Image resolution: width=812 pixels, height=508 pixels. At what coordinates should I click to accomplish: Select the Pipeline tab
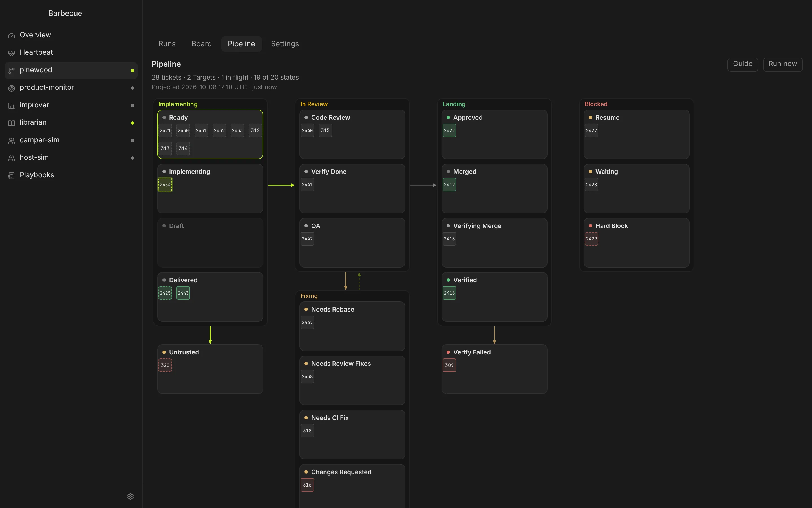(x=241, y=44)
